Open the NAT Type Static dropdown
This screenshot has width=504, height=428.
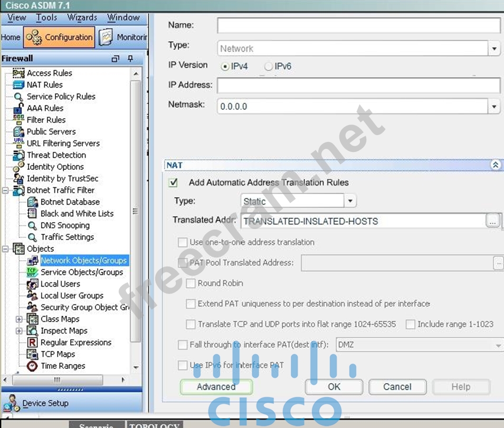[350, 201]
